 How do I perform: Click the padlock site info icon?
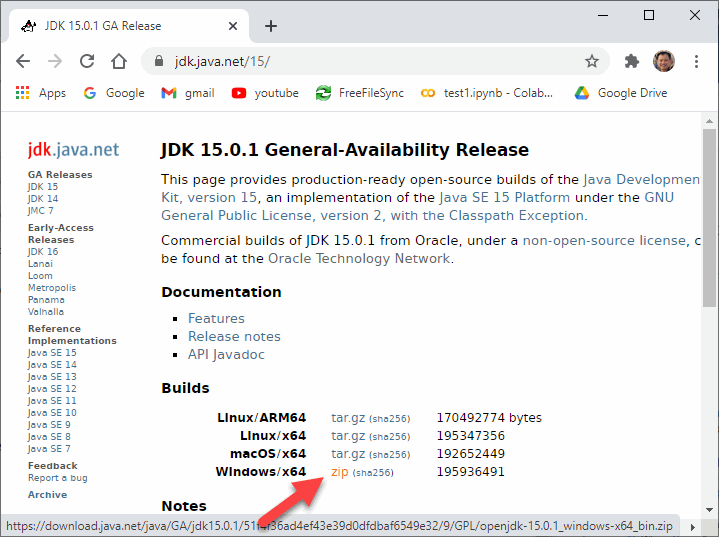point(159,61)
